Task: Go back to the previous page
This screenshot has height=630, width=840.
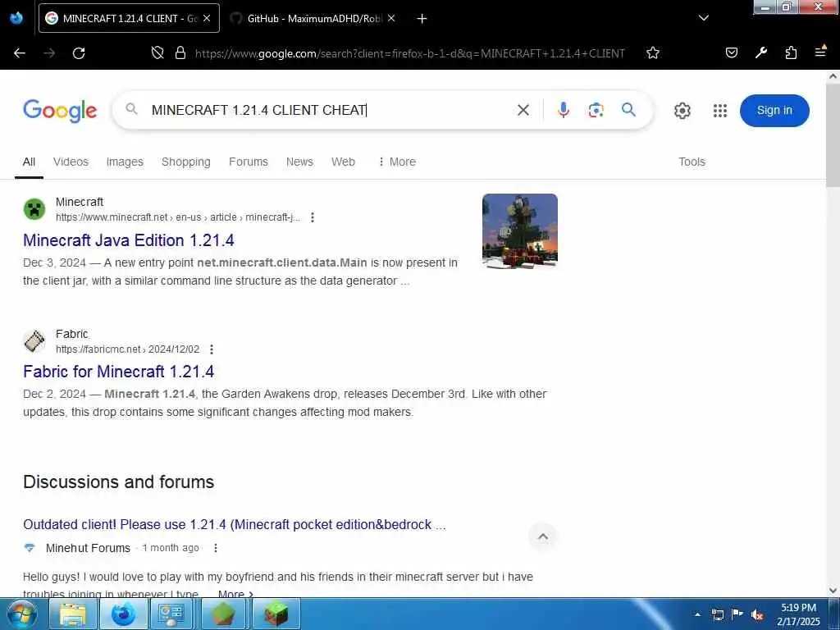Action: pyautogui.click(x=20, y=53)
